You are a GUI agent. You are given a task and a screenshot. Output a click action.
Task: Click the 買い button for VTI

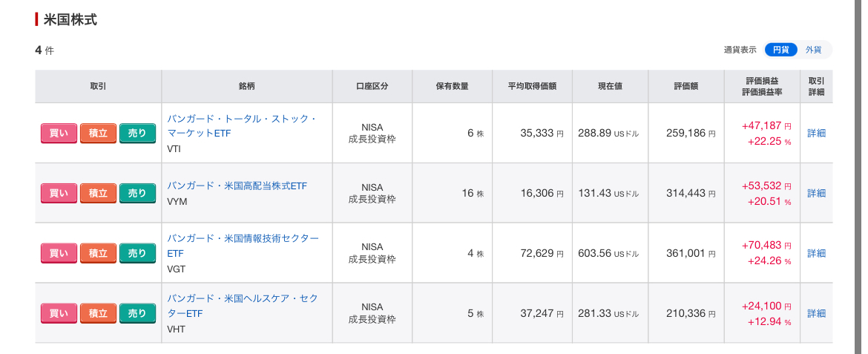coord(59,133)
